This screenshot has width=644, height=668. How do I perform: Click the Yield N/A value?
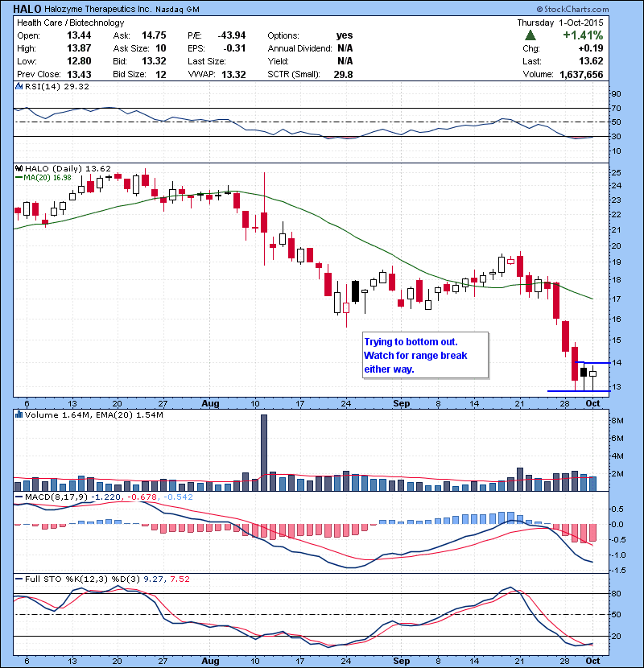[x=345, y=61]
